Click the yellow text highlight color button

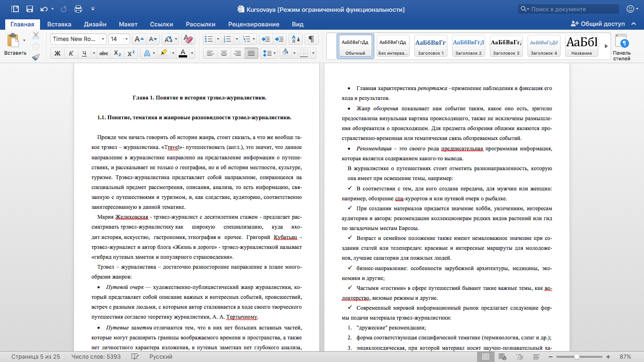point(164,53)
